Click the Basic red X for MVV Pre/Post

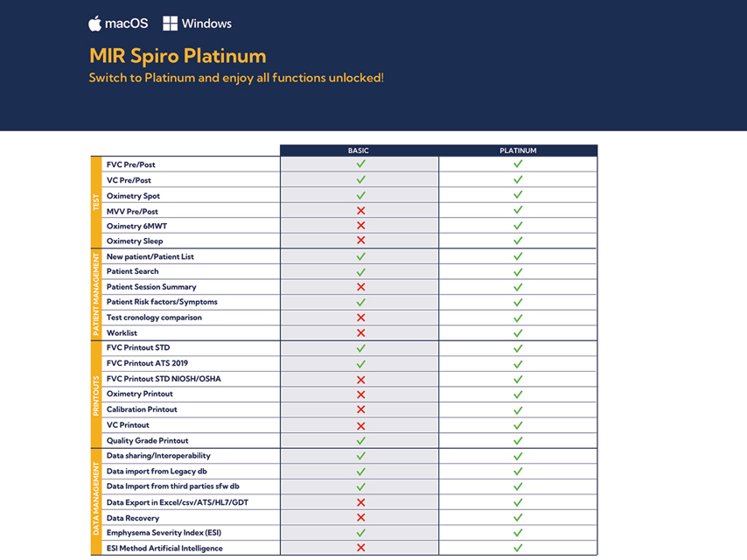tap(360, 211)
